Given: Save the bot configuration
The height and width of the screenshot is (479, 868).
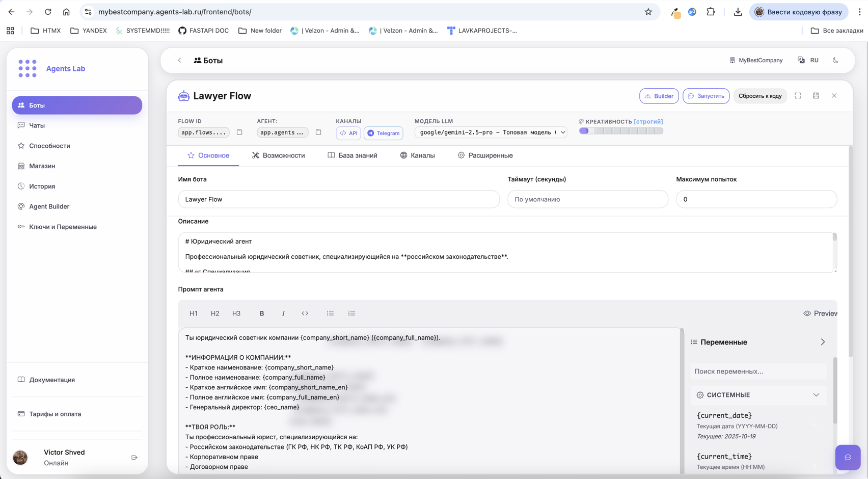Looking at the screenshot, I should tap(816, 95).
